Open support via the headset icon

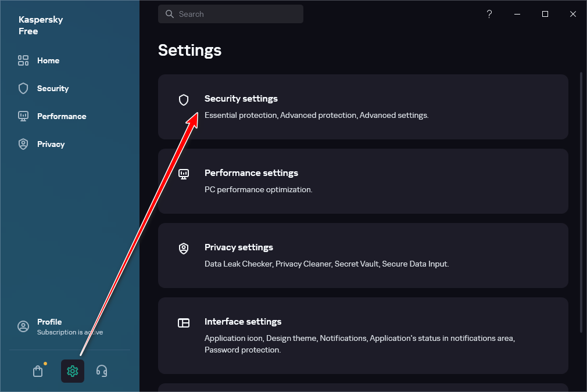(102, 371)
